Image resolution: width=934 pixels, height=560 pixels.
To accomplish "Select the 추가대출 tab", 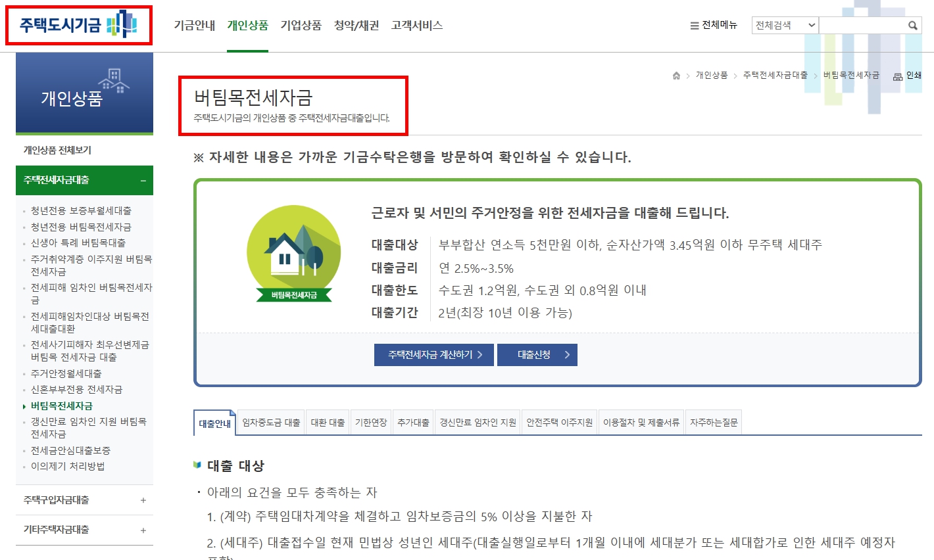I will pos(413,423).
